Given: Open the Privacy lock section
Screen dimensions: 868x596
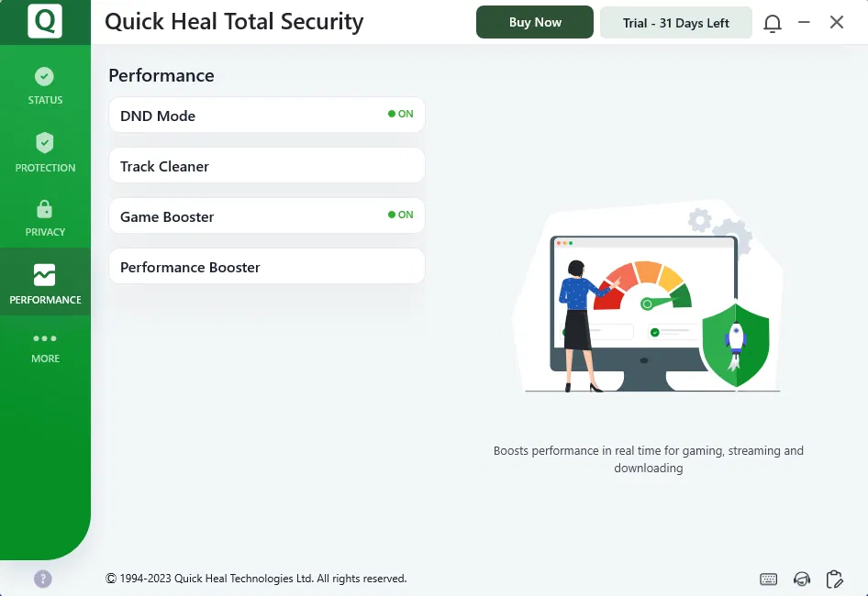Looking at the screenshot, I should point(45,217).
